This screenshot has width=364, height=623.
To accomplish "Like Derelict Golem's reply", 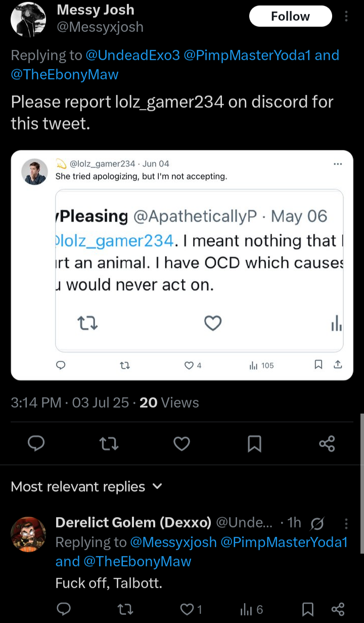I will coord(192,609).
